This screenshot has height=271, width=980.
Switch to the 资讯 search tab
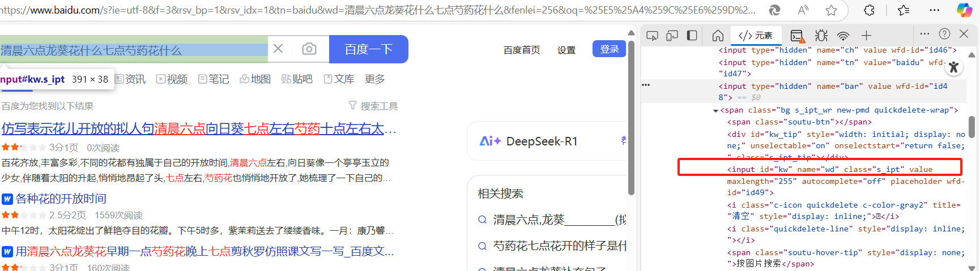tap(130, 79)
